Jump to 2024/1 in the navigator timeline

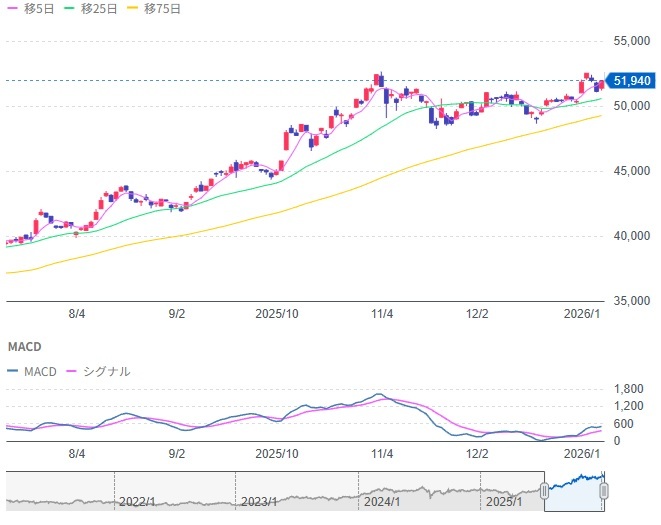[x=381, y=501]
